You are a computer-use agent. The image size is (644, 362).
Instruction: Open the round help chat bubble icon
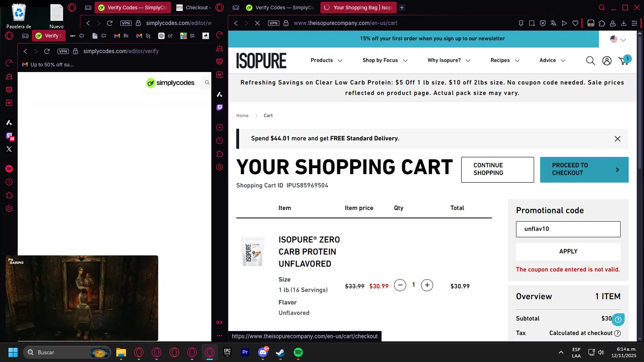click(x=618, y=320)
